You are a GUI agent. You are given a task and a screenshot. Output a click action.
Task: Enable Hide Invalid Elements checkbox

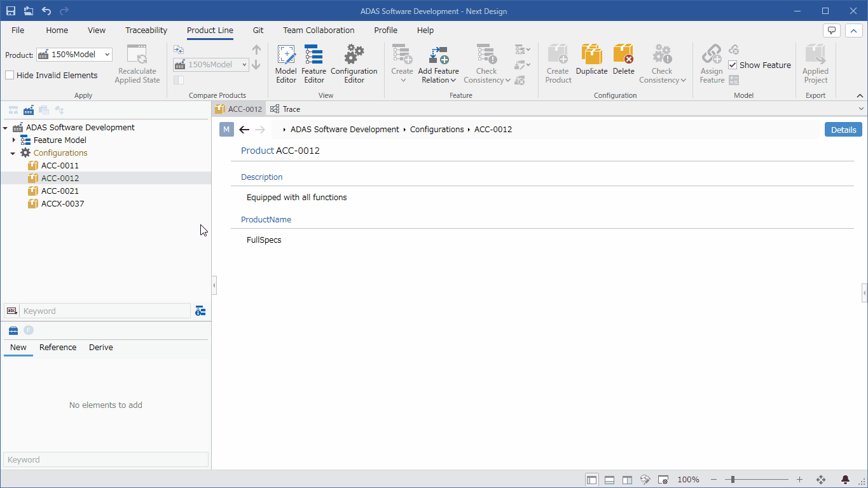[10, 75]
